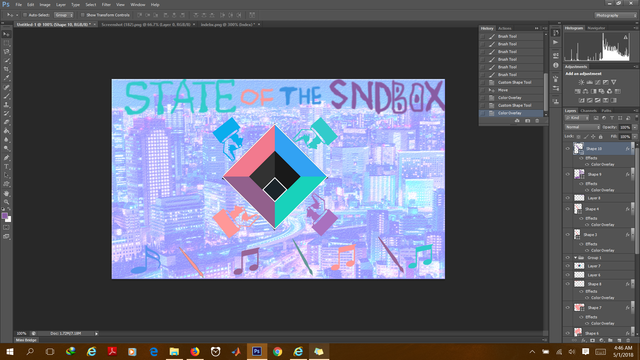Open the Opacity slider dropdown arrow

click(x=635, y=127)
